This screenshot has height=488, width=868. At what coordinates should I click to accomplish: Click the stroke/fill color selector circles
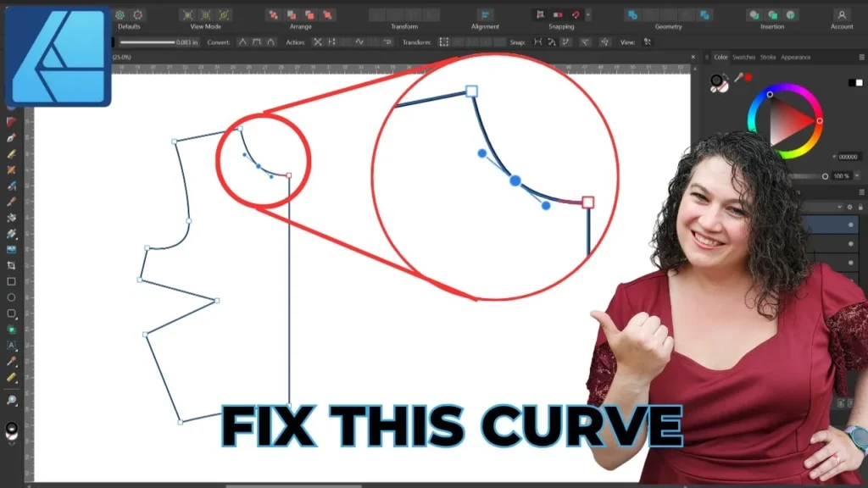click(x=719, y=83)
